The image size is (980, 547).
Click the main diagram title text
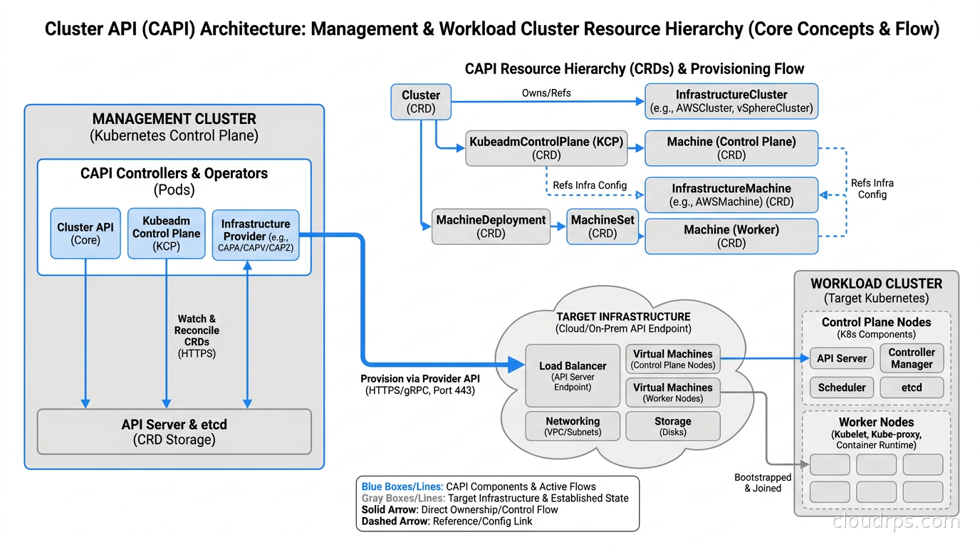(492, 28)
